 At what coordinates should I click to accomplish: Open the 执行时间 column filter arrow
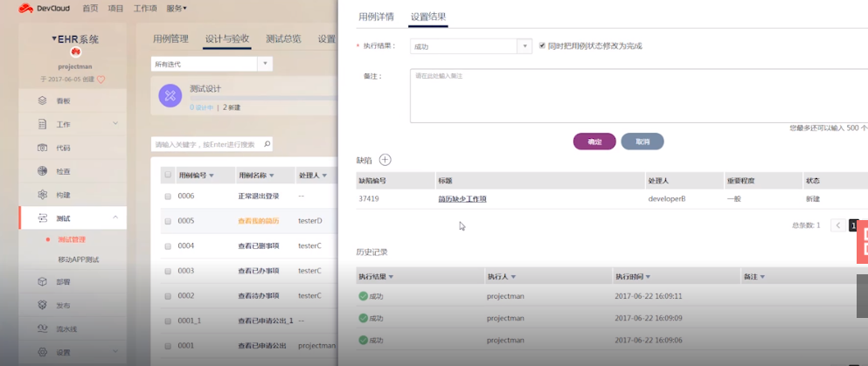tap(648, 277)
